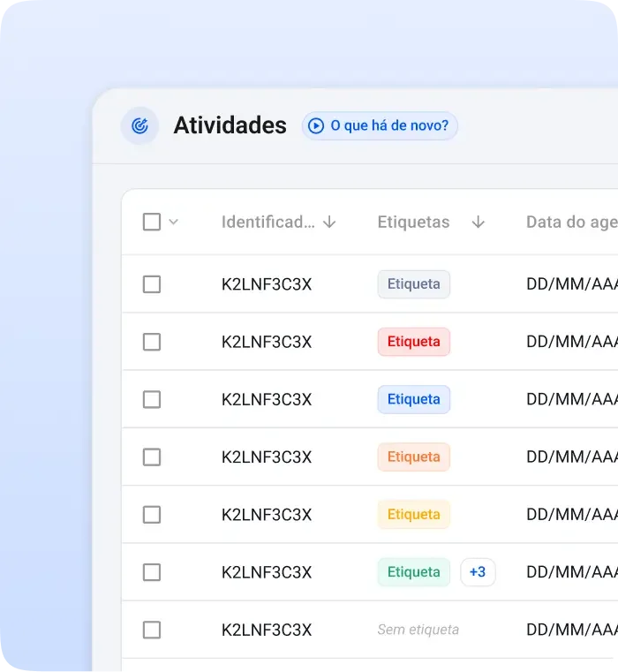Click the orange Etiqueta tag

click(x=414, y=457)
